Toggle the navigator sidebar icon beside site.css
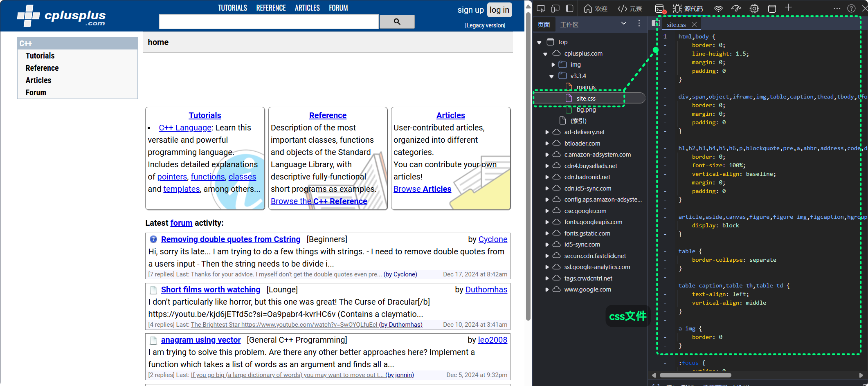 coord(656,23)
